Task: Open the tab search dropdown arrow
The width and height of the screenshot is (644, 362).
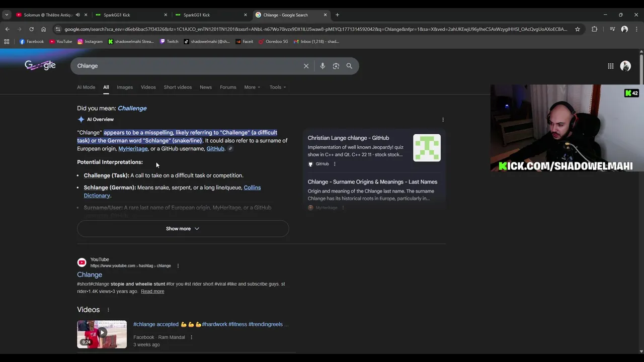Action: click(x=7, y=15)
